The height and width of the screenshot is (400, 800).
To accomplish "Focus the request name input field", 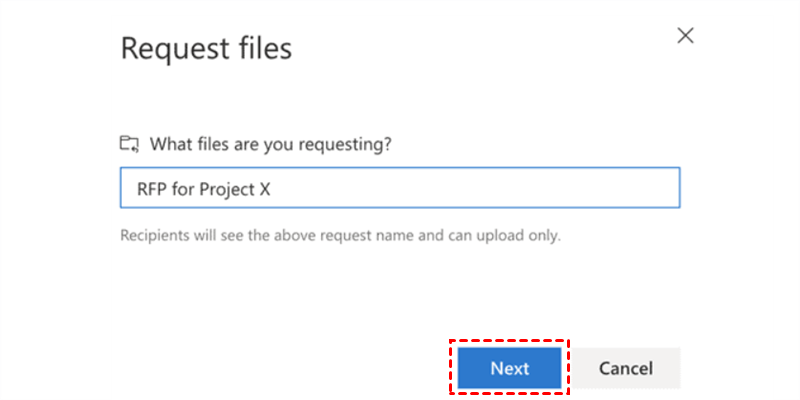I will (400, 188).
